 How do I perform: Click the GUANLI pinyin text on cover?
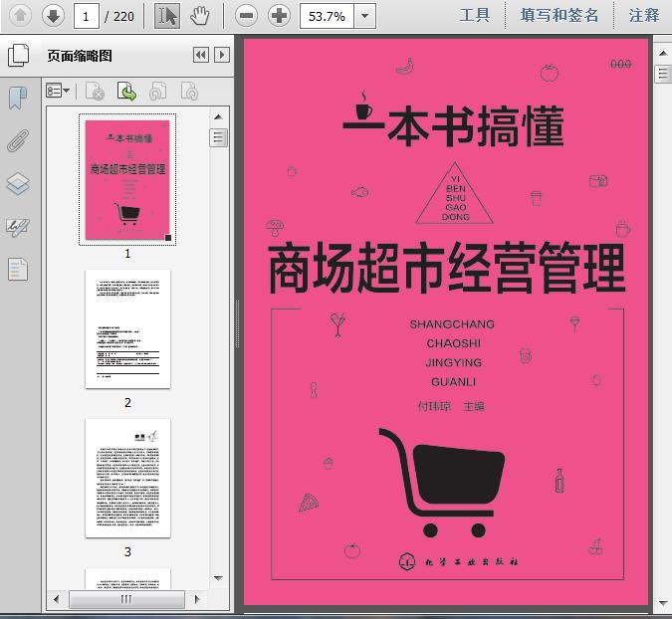[453, 382]
